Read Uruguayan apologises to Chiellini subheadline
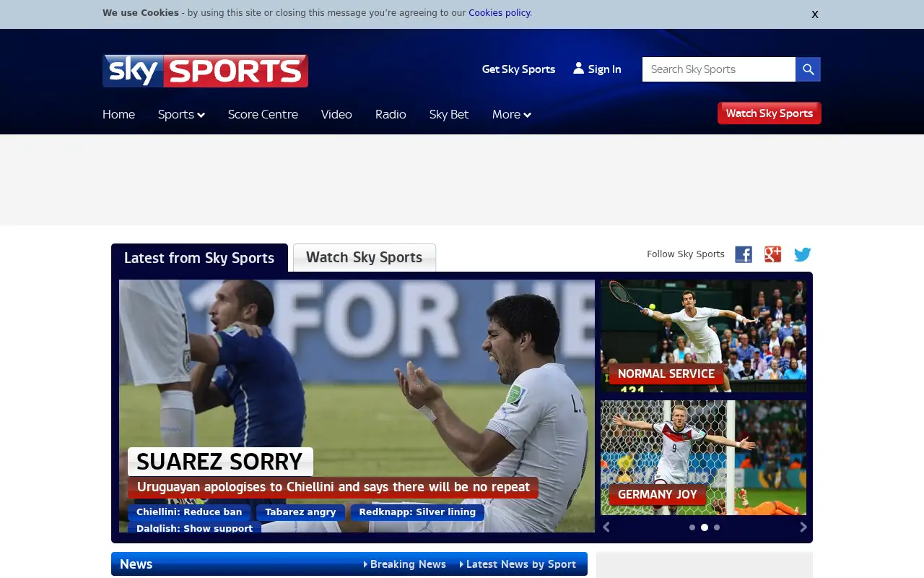This screenshot has height=578, width=924. (333, 487)
